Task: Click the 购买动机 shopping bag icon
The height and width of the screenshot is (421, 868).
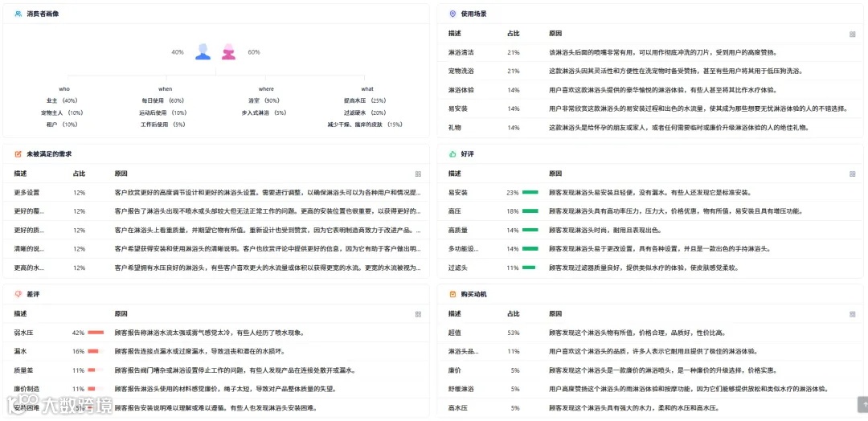Action: click(x=452, y=294)
